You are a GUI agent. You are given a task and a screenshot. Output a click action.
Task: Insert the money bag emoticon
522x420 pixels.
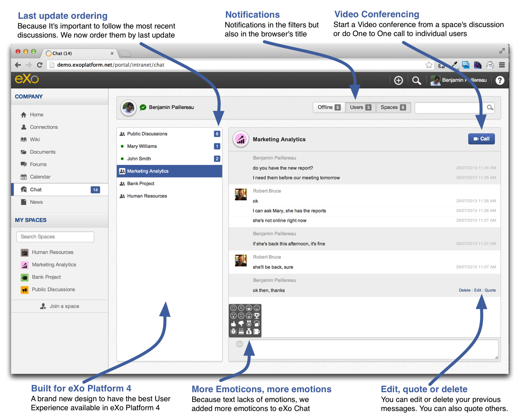click(x=249, y=331)
